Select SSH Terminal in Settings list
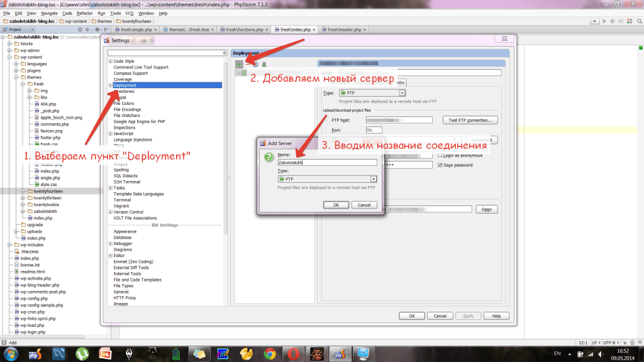Screen dimensions: 644x362 pos(126,182)
